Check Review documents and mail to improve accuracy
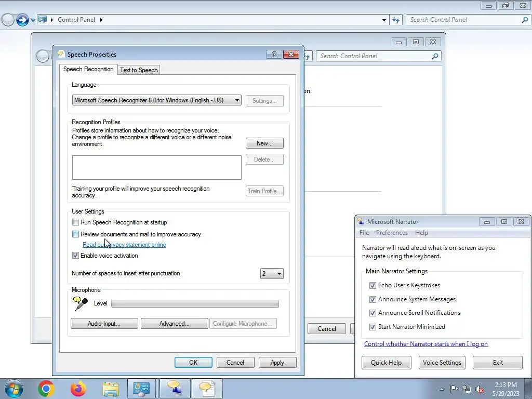Image resolution: width=532 pixels, height=399 pixels. point(75,234)
